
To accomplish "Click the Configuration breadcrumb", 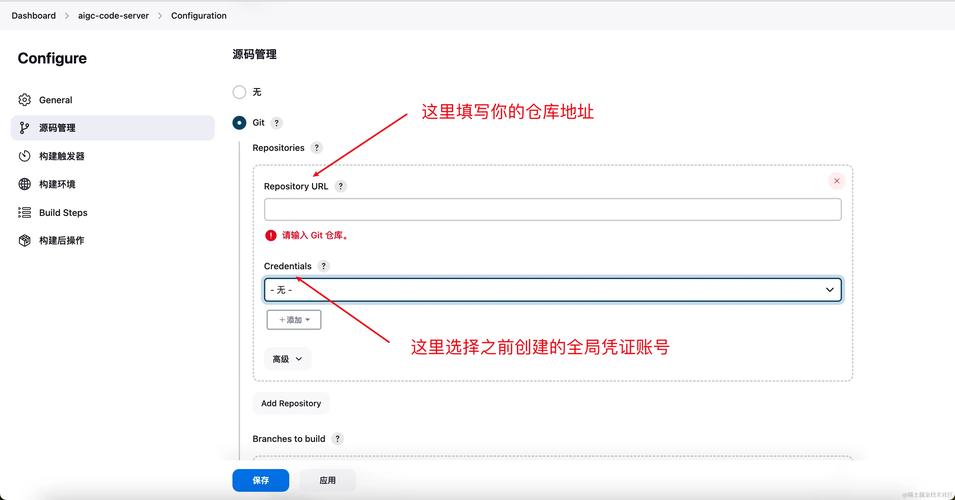I will click(199, 16).
